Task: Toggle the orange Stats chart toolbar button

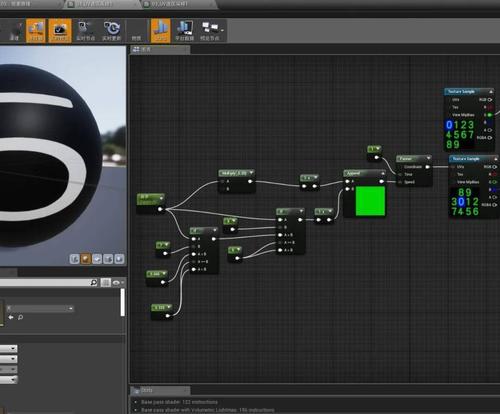Action: (x=160, y=30)
